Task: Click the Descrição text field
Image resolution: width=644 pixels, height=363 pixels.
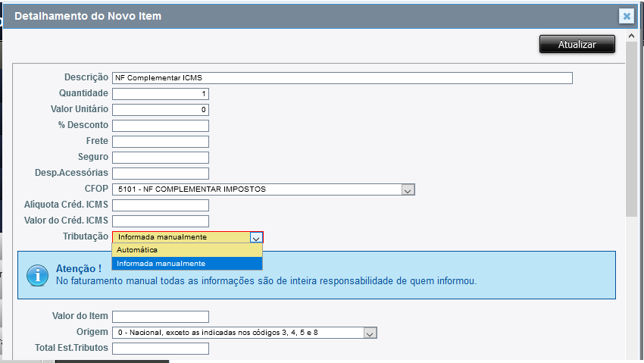Action: (342, 77)
